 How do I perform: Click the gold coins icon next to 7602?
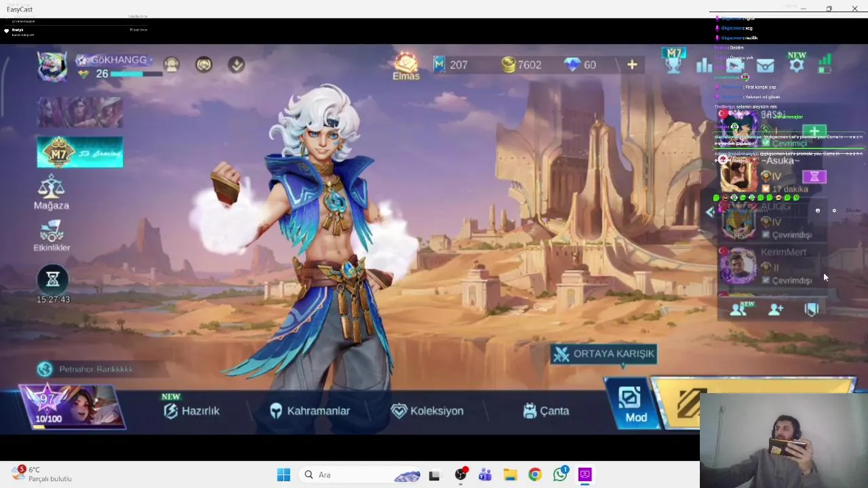pos(508,64)
